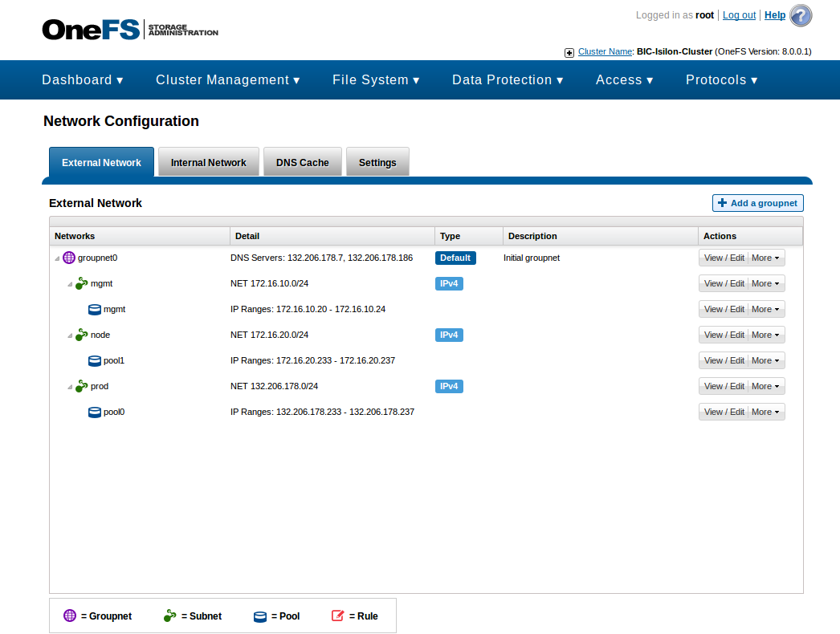Click the Log out link
Image resolution: width=840 pixels, height=634 pixels.
click(x=740, y=15)
